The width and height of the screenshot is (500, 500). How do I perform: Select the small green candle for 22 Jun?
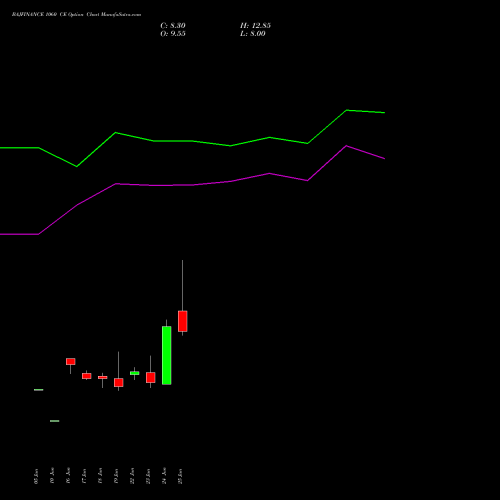point(135,373)
